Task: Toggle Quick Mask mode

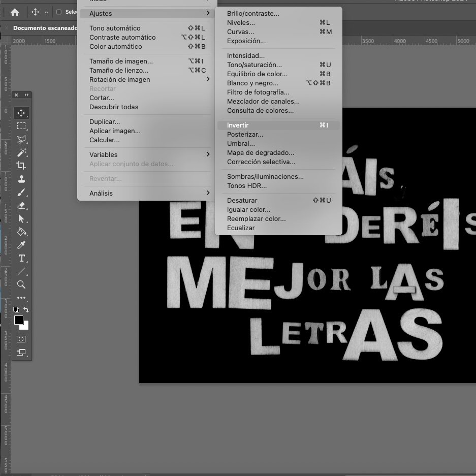Action: point(21,339)
